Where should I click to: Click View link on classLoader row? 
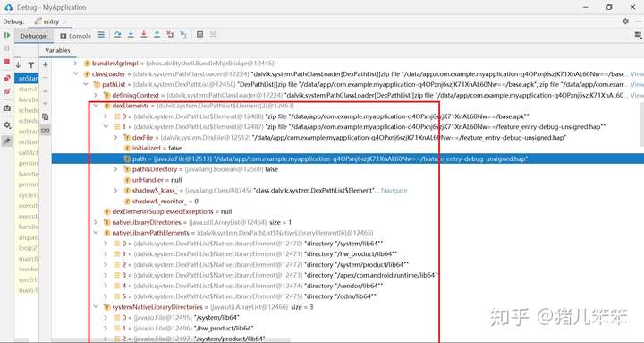pyautogui.click(x=637, y=74)
